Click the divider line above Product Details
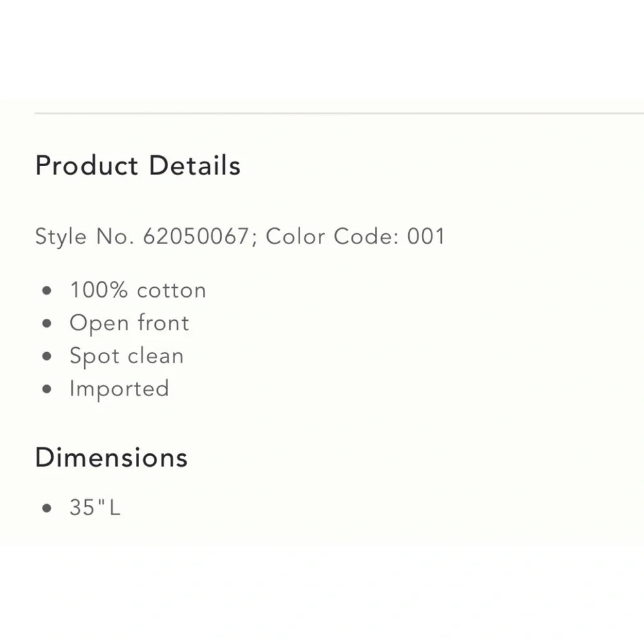 (339, 113)
